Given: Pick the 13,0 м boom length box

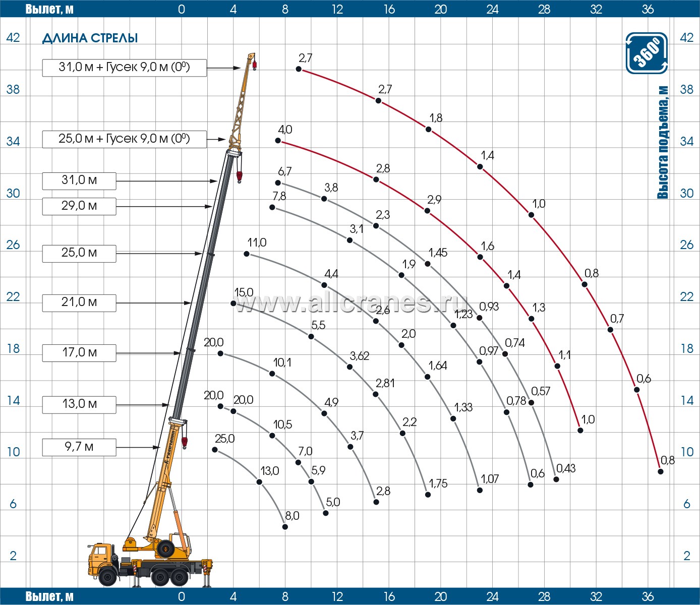Looking at the screenshot, I should tap(79, 404).
